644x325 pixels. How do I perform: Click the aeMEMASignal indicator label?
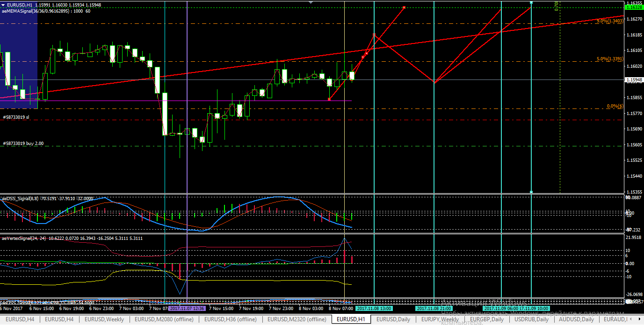(46, 11)
